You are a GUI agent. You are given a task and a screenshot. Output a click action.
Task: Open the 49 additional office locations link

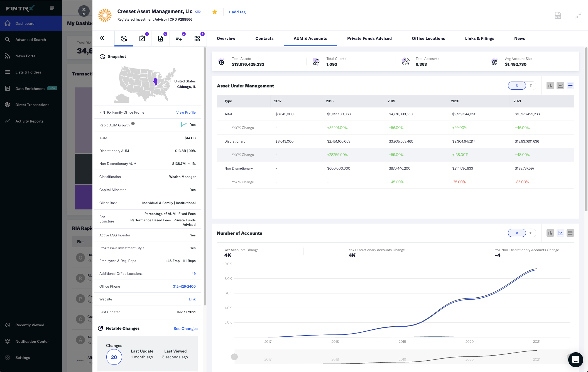(x=193, y=274)
